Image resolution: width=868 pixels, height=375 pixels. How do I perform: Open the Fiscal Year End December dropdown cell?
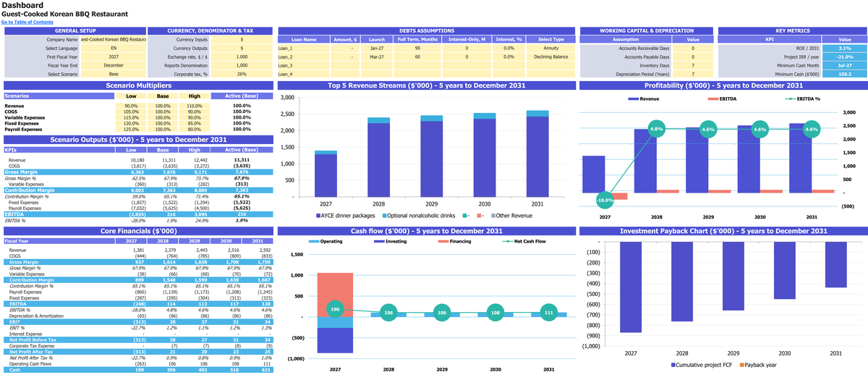114,65
